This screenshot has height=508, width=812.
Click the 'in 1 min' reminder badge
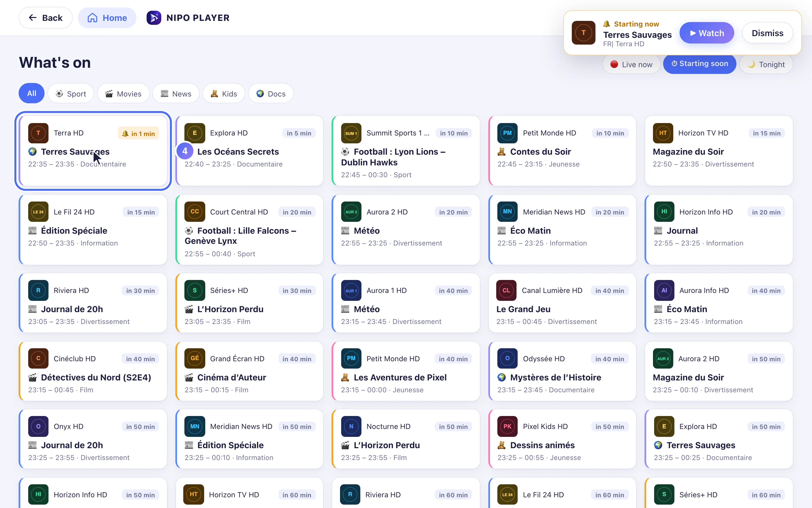pos(138,133)
